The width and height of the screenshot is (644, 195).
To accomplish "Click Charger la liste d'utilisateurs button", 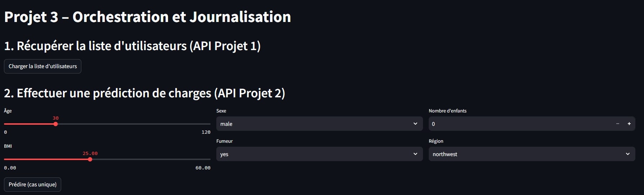I will (x=42, y=66).
